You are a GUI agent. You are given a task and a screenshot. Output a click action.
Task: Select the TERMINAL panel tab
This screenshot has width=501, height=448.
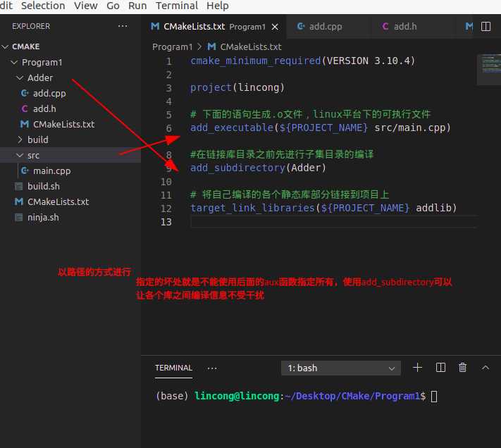(173, 368)
